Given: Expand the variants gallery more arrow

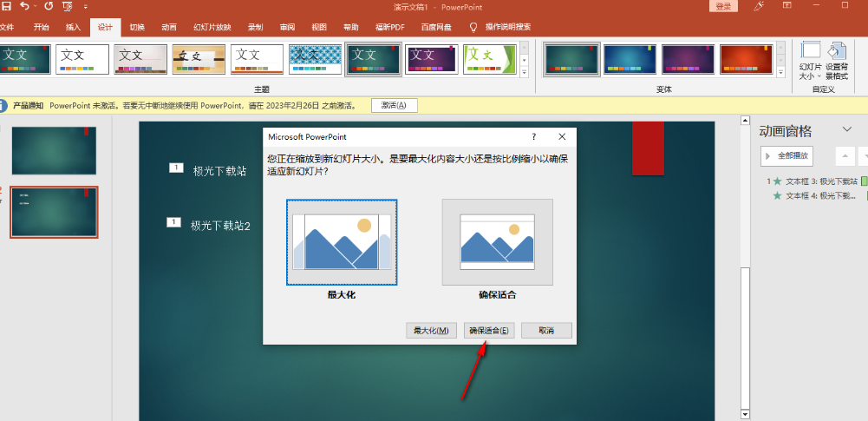Looking at the screenshot, I should point(781,72).
